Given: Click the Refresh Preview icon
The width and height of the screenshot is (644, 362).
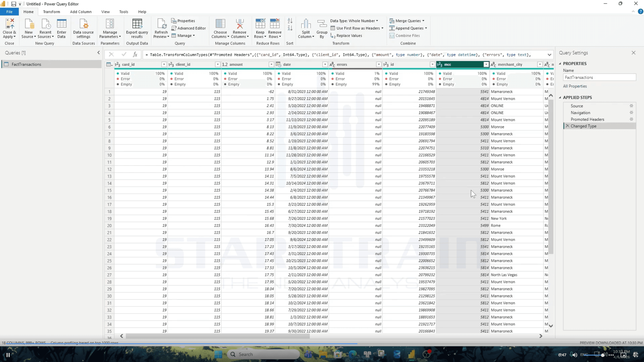Looking at the screenshot, I should 161,29.
